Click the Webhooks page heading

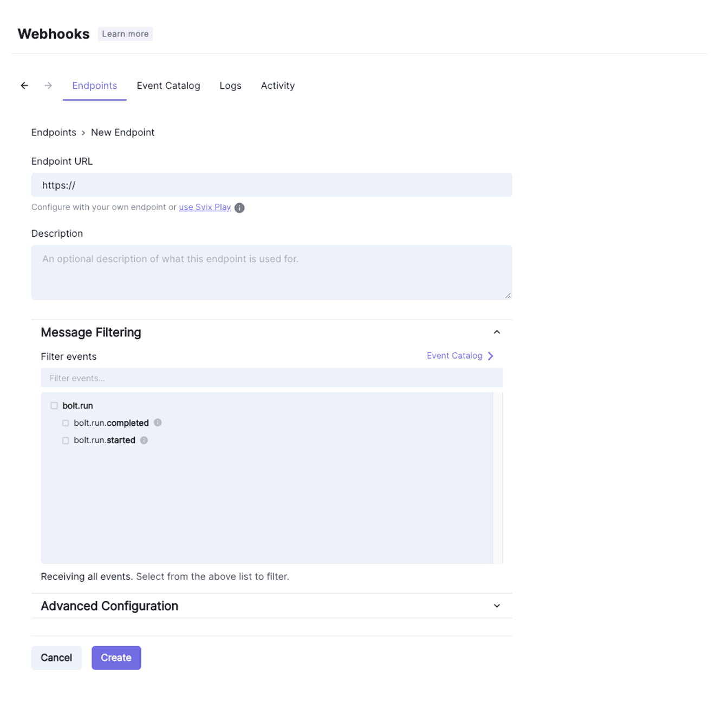click(x=54, y=34)
